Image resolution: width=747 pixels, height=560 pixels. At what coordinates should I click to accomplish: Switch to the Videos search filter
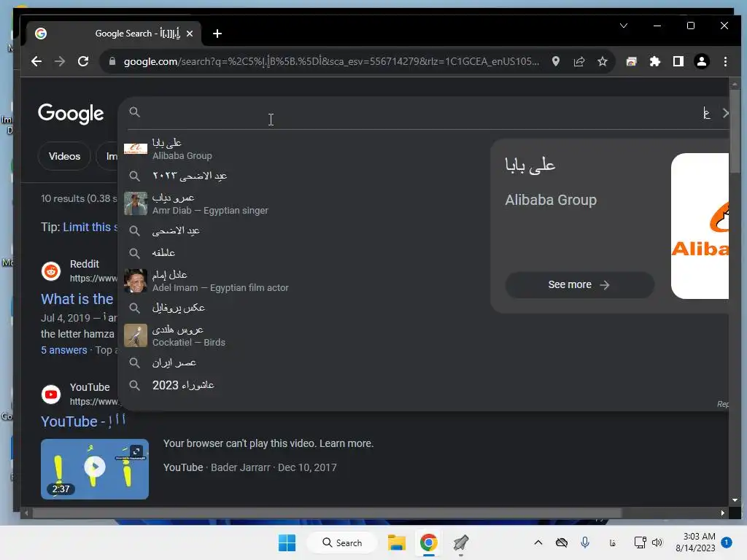[64, 156]
